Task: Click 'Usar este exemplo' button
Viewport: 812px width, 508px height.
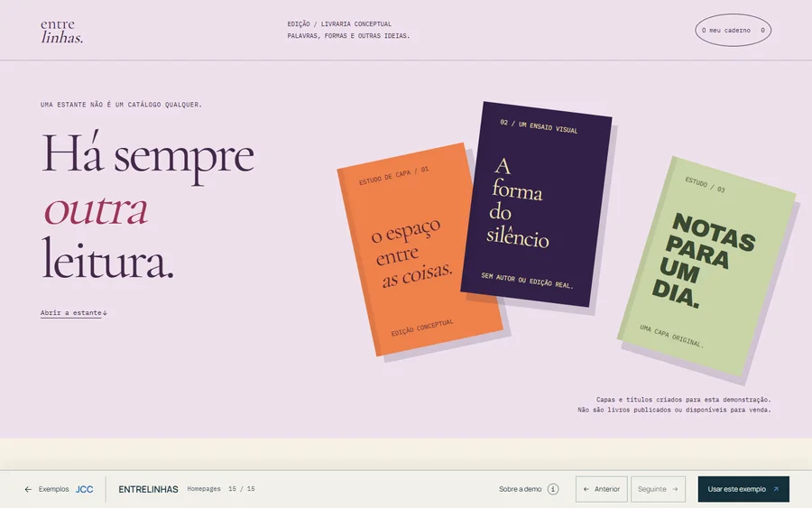Action: click(743, 489)
